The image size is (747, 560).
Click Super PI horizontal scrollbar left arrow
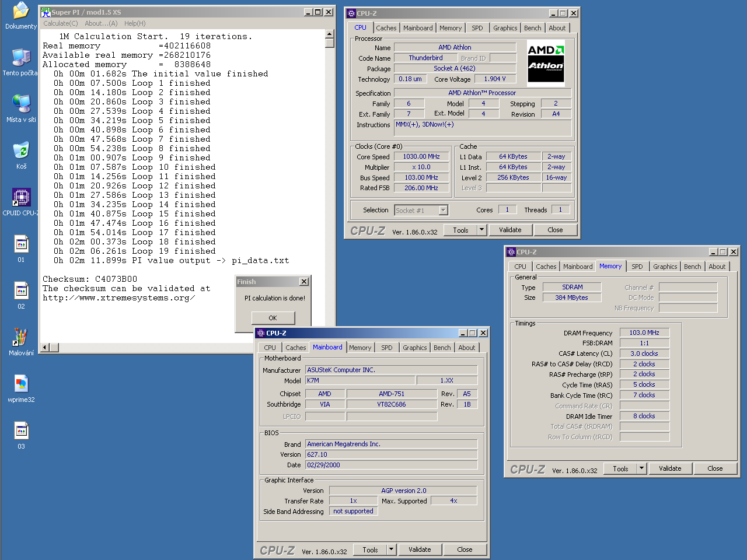(x=45, y=348)
